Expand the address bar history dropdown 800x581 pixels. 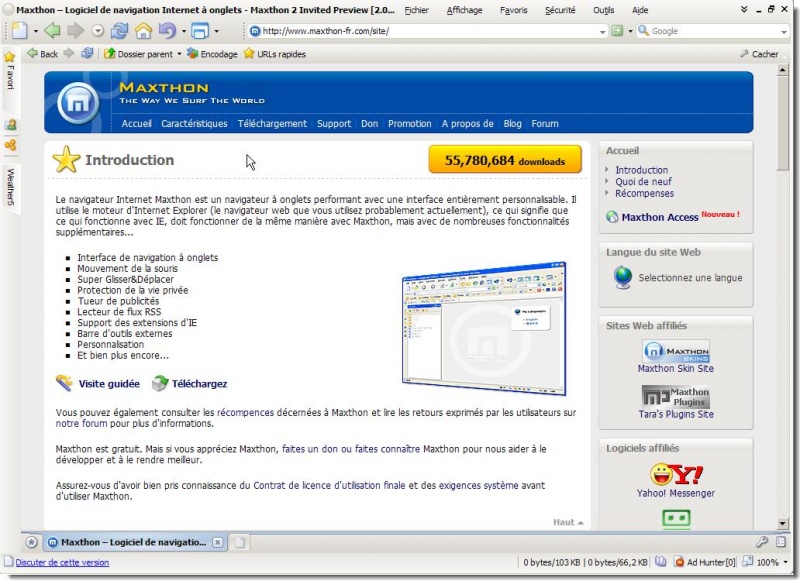tap(603, 32)
